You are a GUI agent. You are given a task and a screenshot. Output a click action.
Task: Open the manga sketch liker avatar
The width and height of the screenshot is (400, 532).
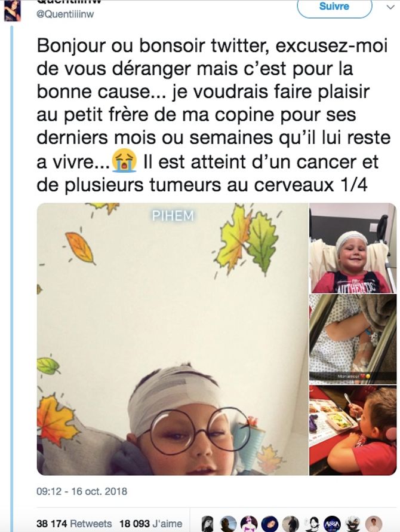coord(312,524)
